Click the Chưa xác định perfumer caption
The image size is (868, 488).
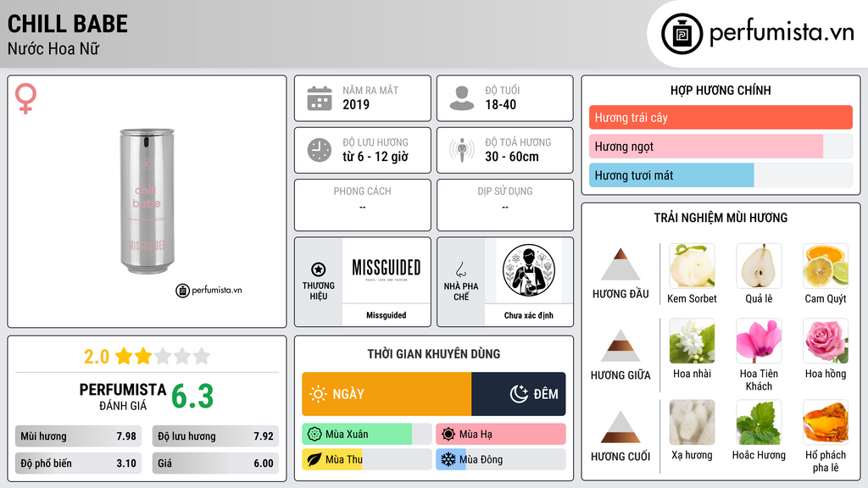[x=529, y=315]
